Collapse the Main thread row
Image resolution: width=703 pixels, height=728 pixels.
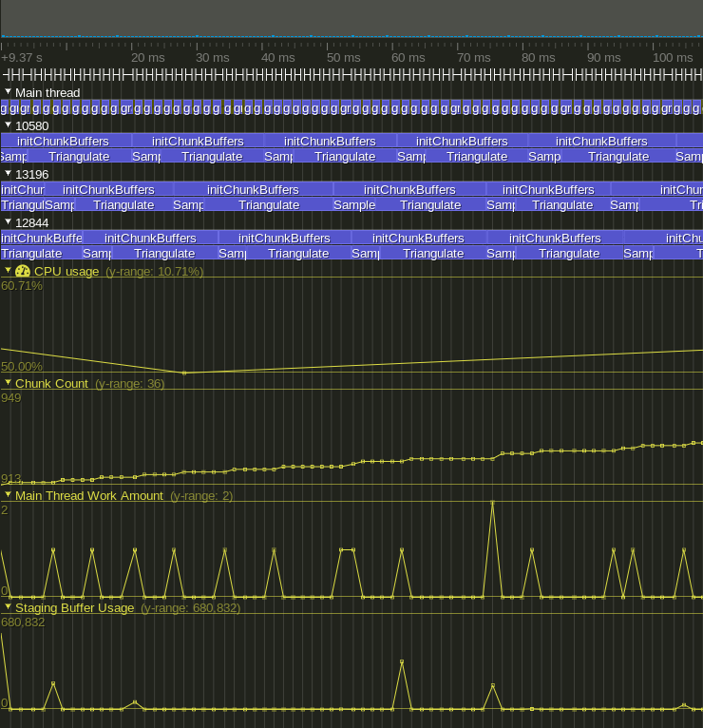(x=8, y=91)
